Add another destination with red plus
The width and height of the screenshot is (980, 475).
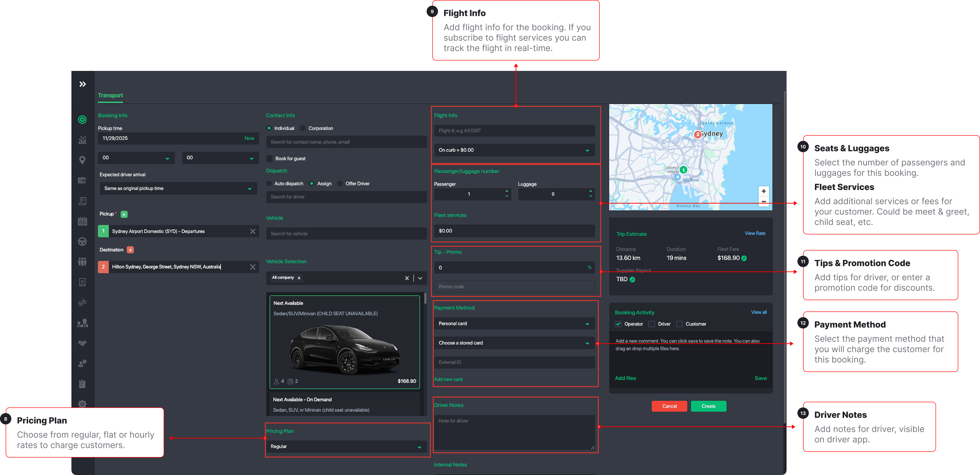pos(131,250)
